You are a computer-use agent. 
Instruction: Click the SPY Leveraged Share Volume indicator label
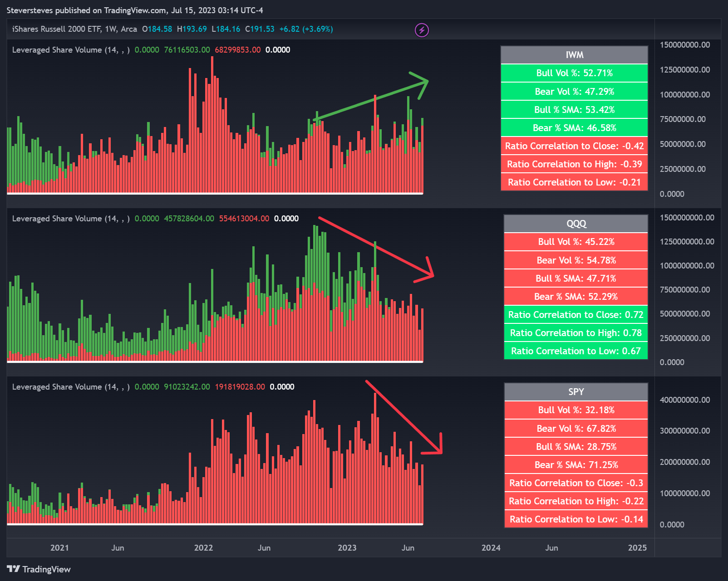pyautogui.click(x=71, y=387)
